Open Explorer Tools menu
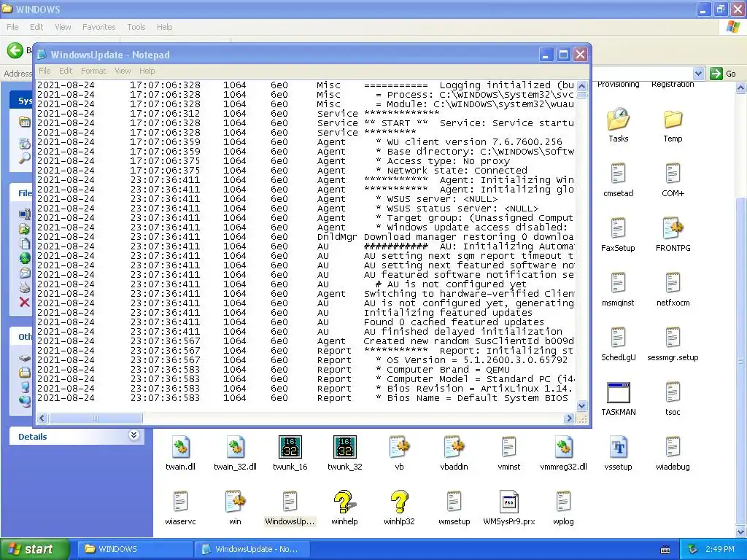The width and height of the screenshot is (747, 560). tap(136, 27)
